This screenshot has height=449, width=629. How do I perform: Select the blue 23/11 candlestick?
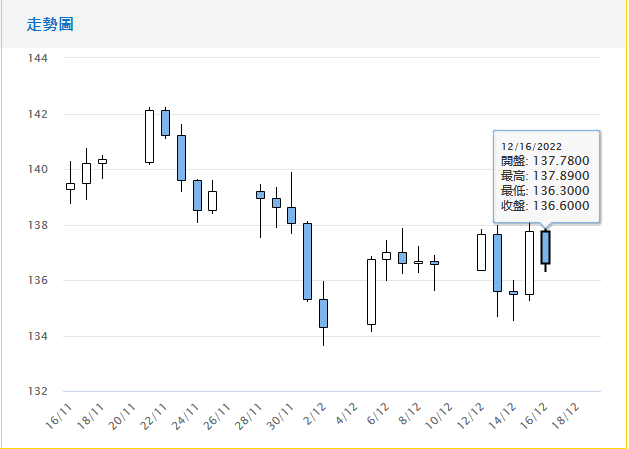point(181,157)
